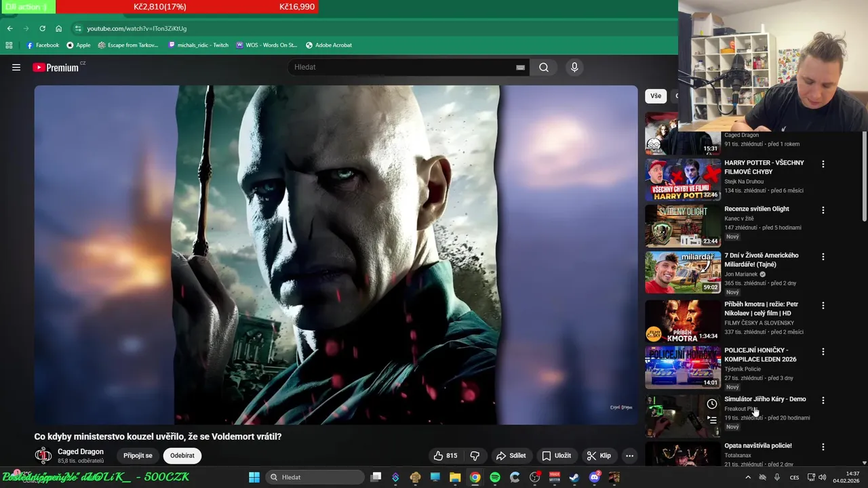This screenshot has width=868, height=488.
Task: Open the Windows Start menu
Action: 254,477
